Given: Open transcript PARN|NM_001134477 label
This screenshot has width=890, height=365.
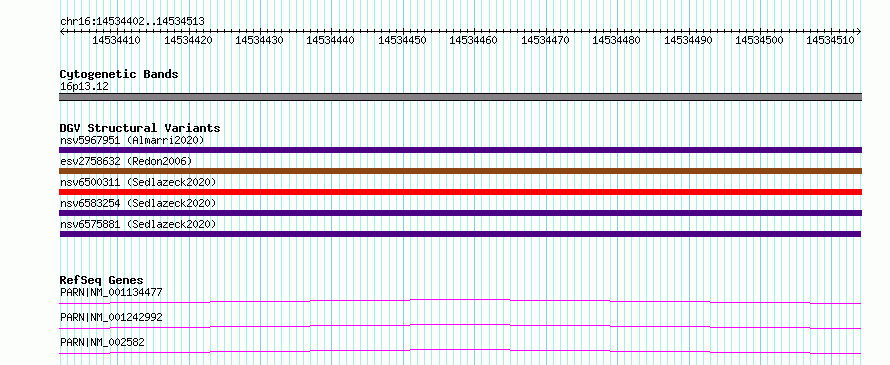Looking at the screenshot, I should pos(111,293).
